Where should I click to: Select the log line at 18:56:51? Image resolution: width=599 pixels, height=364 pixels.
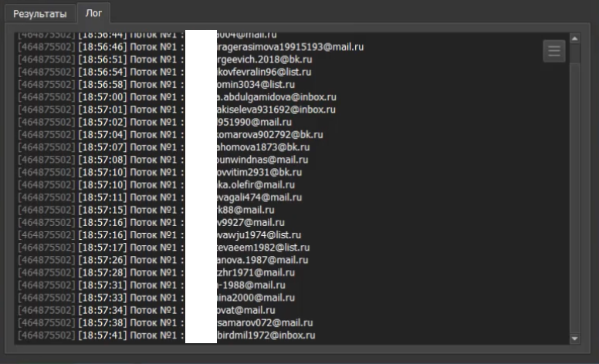click(x=165, y=59)
